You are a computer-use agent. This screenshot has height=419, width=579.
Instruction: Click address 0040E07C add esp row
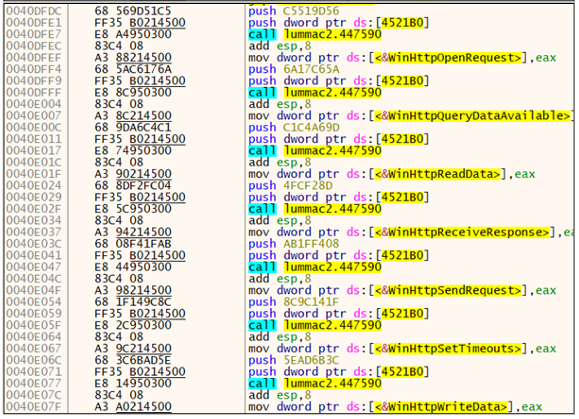pos(288,395)
